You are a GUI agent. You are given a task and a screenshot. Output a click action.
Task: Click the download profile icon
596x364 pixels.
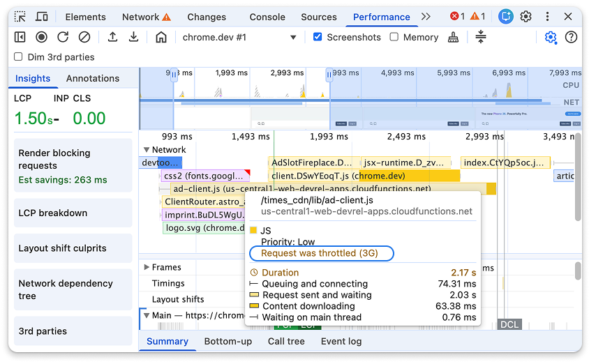coord(134,38)
